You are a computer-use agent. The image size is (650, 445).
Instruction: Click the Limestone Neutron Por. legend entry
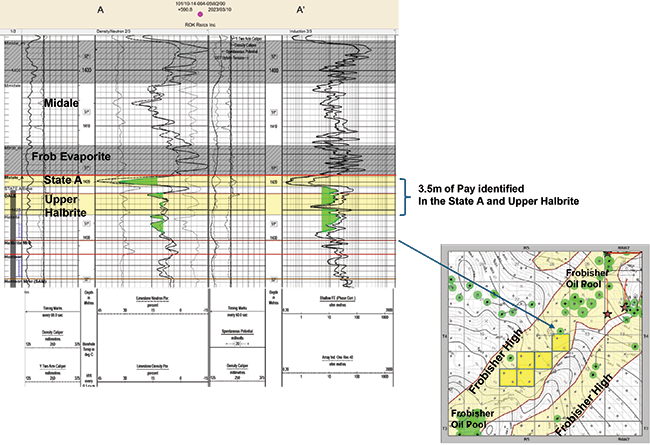[x=151, y=299]
